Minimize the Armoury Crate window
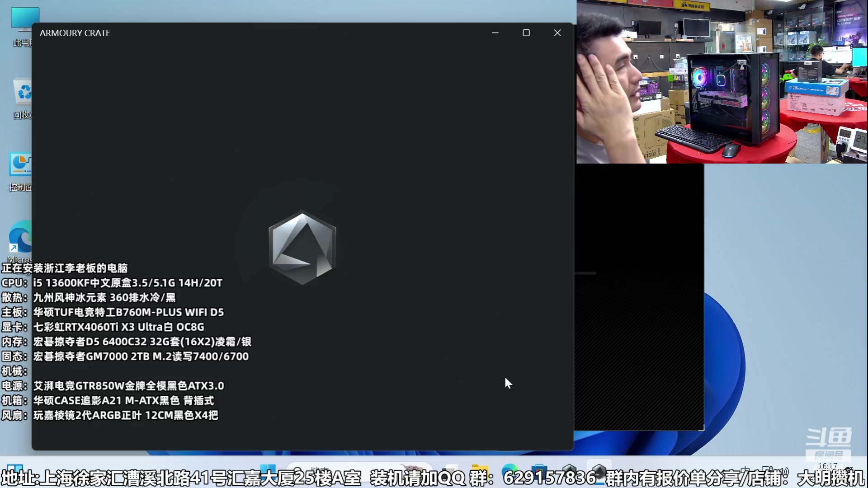The width and height of the screenshot is (868, 488). coord(495,33)
